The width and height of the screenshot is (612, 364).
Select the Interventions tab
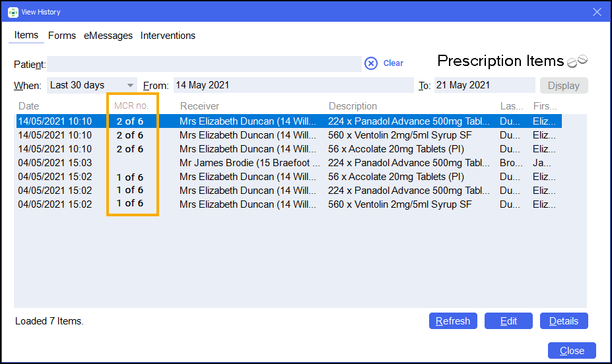pyautogui.click(x=168, y=36)
